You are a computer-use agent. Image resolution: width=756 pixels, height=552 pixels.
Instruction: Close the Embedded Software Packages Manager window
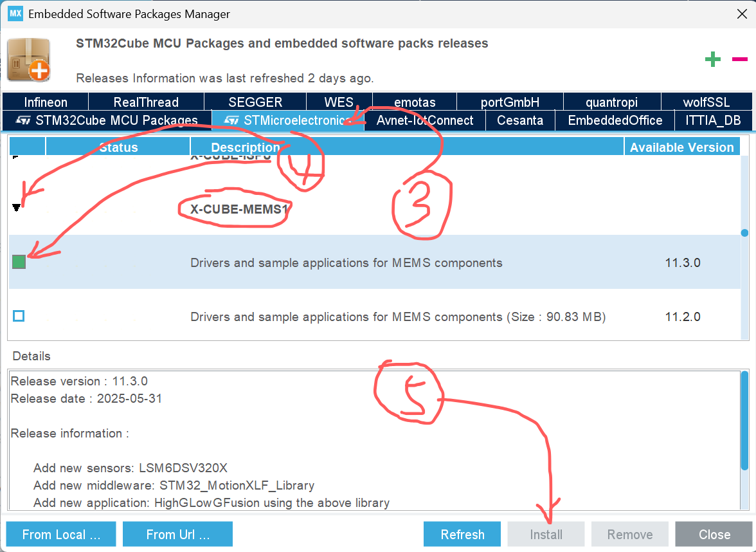tap(742, 14)
